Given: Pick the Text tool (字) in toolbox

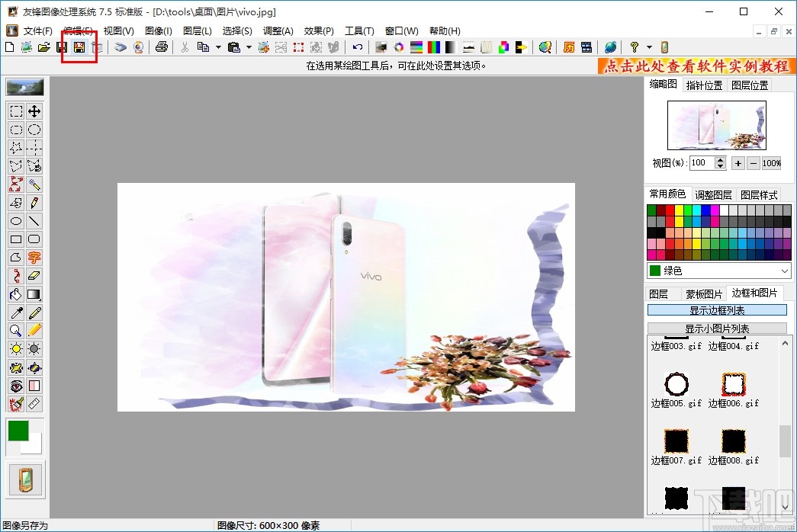Looking at the screenshot, I should click(x=34, y=258).
